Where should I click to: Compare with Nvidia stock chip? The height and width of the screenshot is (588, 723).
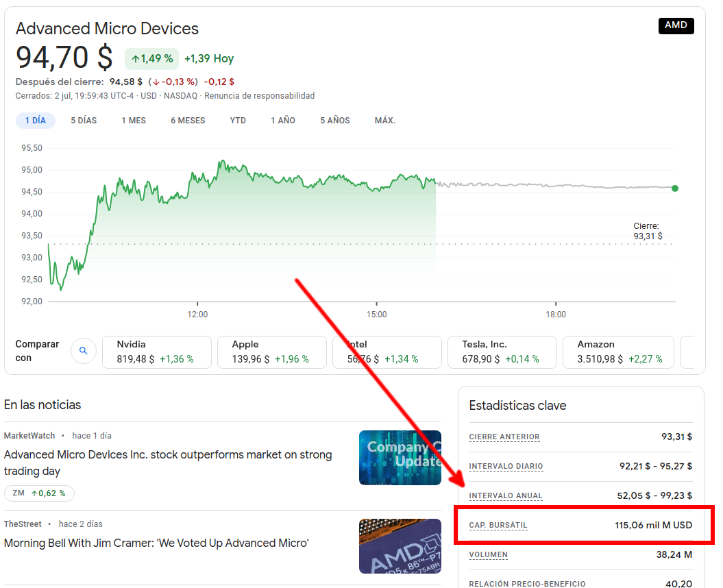(x=156, y=352)
